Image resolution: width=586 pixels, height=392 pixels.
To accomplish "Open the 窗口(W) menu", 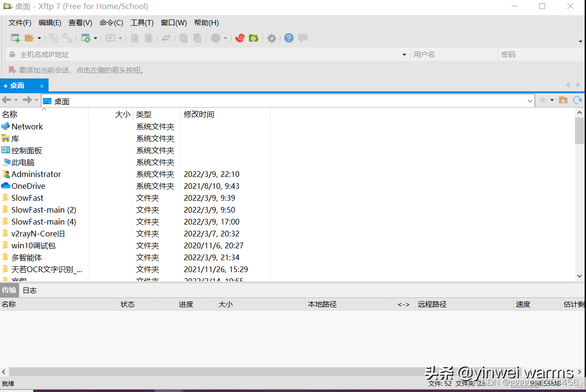I will tap(174, 23).
